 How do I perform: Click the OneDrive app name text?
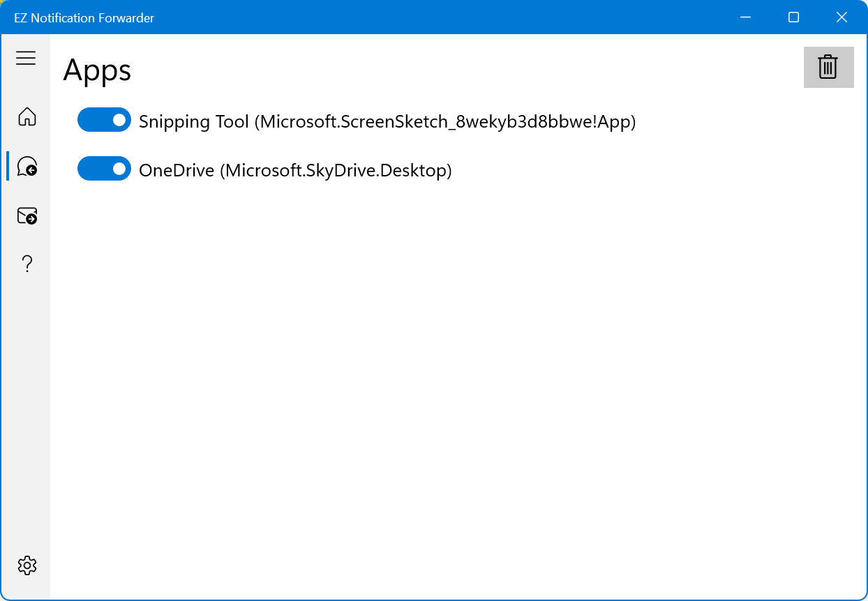tap(177, 170)
